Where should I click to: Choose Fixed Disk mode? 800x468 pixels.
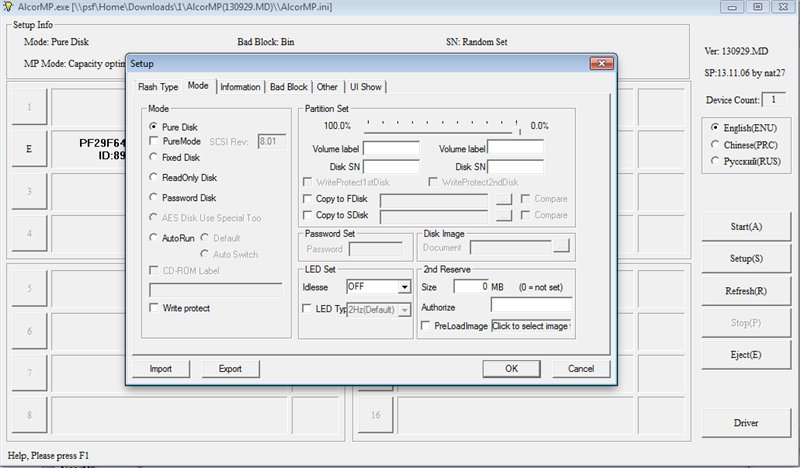[x=153, y=157]
